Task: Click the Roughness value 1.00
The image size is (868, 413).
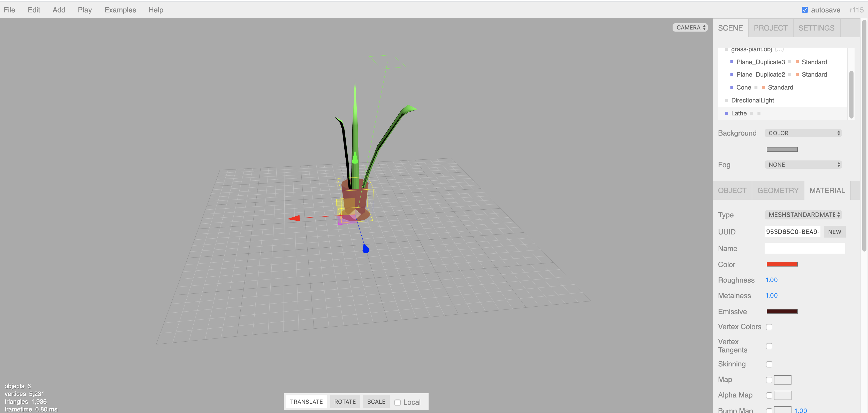Action: click(x=771, y=280)
